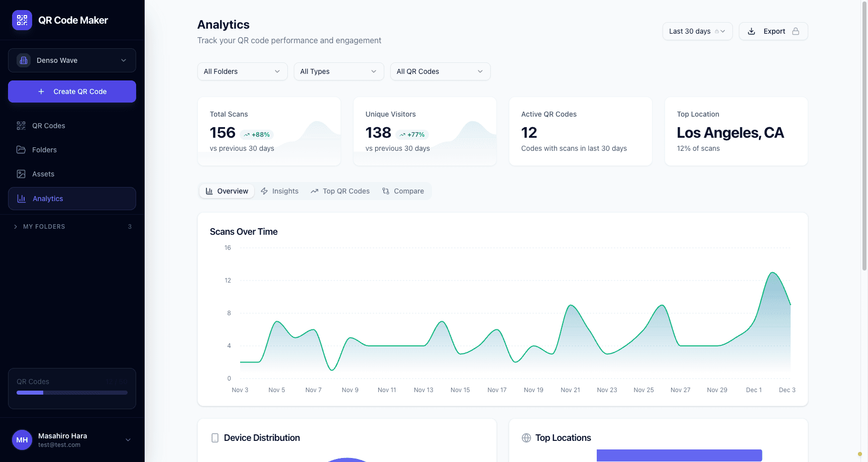
Task: Expand the All QR Codes selector
Action: coord(440,71)
